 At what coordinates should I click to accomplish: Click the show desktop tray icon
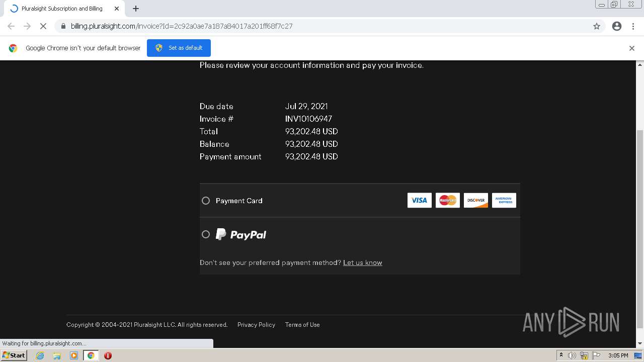(x=638, y=355)
